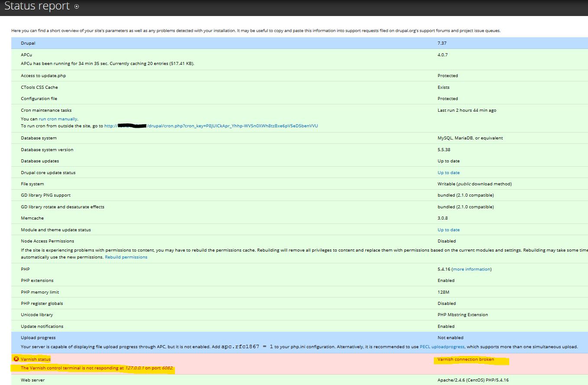The image size is (588, 385).
Task: Open Up to date link for module and theme status
Action: [448, 230]
